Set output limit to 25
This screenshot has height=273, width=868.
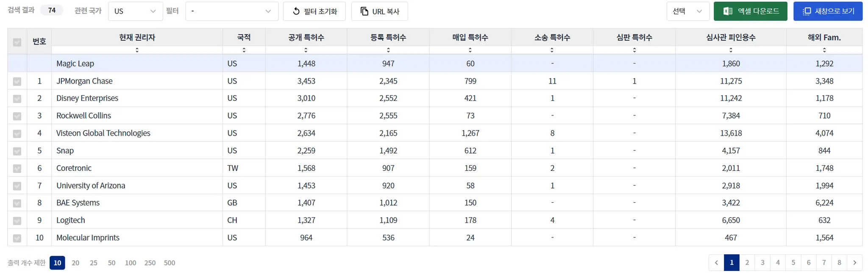[94, 263]
